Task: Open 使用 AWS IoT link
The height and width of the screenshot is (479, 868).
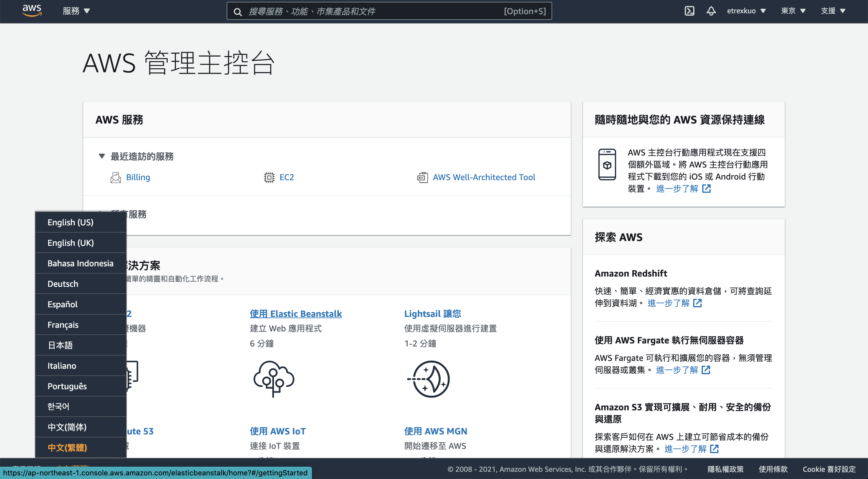Action: tap(278, 431)
